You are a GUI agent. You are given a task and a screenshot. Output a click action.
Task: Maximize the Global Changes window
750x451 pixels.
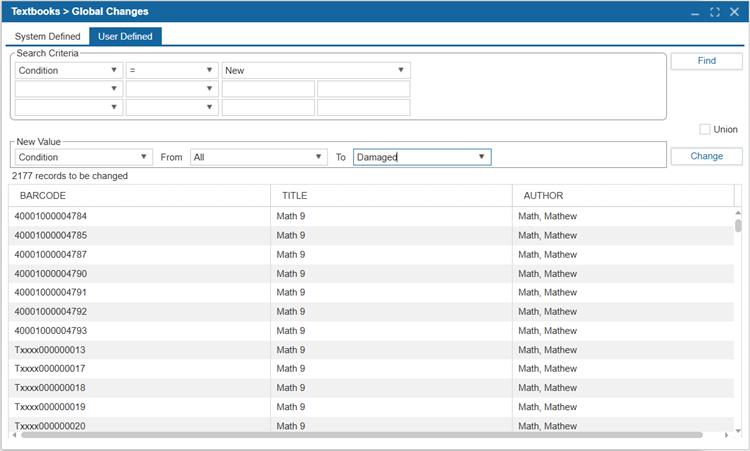(x=715, y=12)
